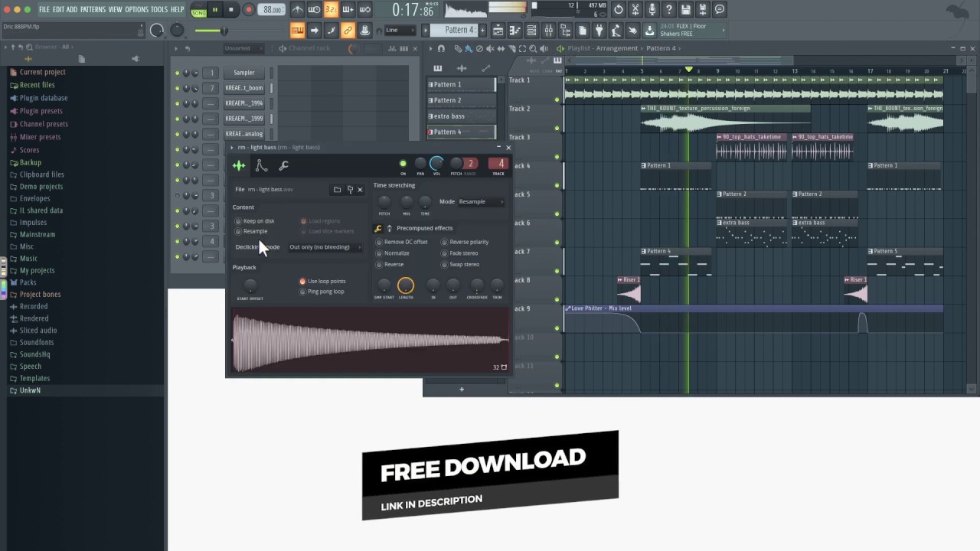Expand Current project in browser
Viewport: 980px width, 551px height.
(x=42, y=72)
